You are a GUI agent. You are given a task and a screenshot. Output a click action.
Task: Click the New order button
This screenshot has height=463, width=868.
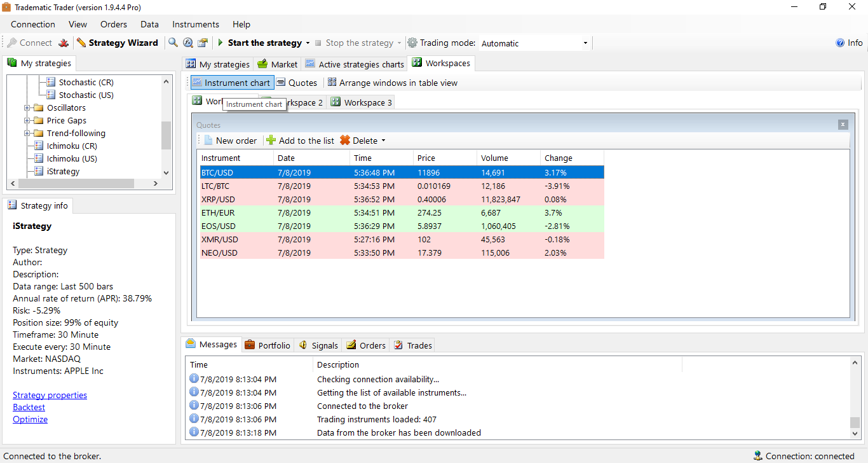point(230,141)
